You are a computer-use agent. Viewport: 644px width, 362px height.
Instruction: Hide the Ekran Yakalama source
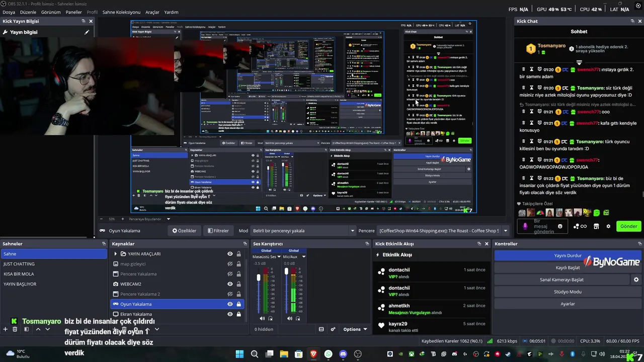[x=230, y=314]
